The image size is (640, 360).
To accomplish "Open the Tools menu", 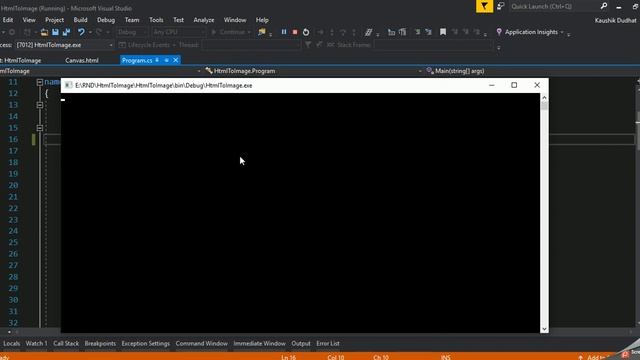I will coord(156,20).
